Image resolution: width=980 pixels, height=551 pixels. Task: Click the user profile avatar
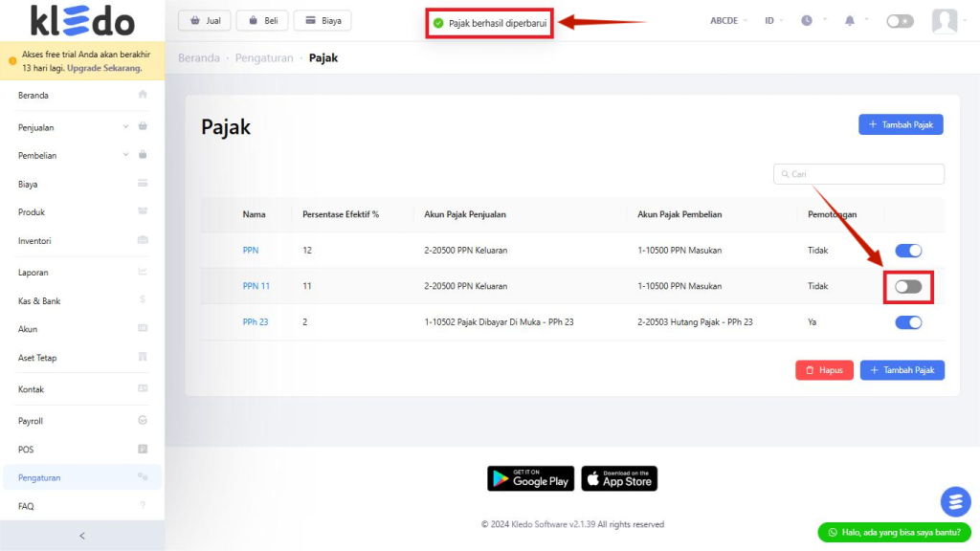945,20
